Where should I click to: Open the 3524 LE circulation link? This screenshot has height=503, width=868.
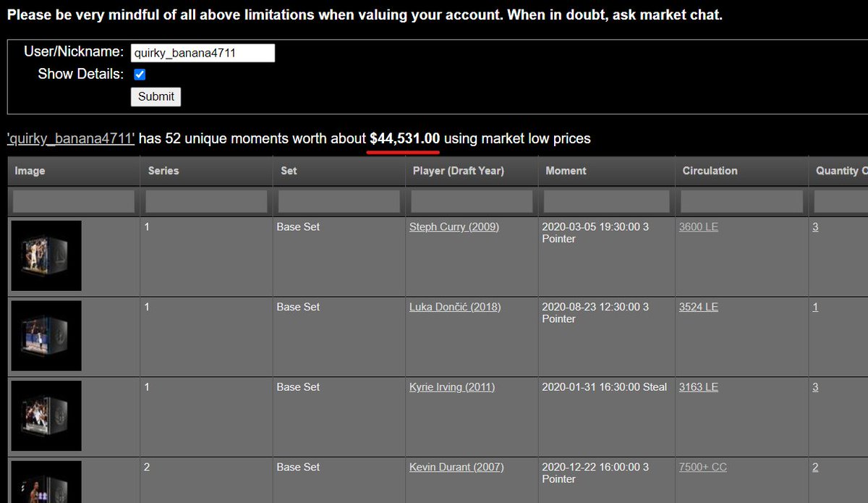pyautogui.click(x=699, y=307)
